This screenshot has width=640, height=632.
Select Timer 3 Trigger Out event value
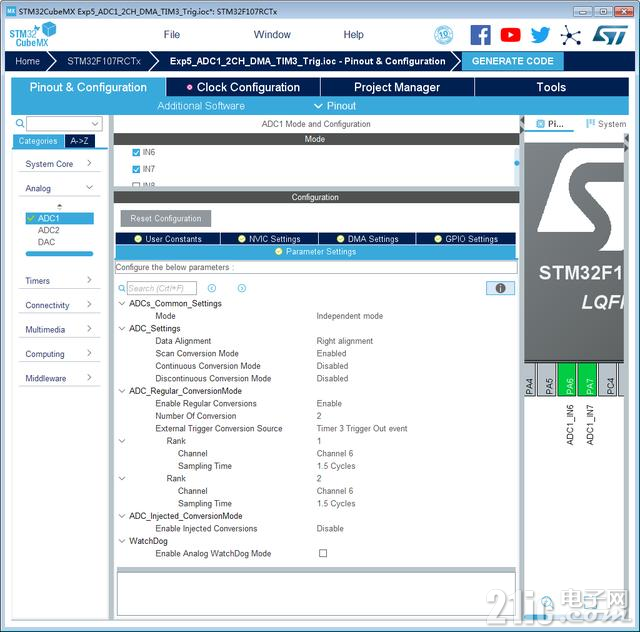[362, 428]
